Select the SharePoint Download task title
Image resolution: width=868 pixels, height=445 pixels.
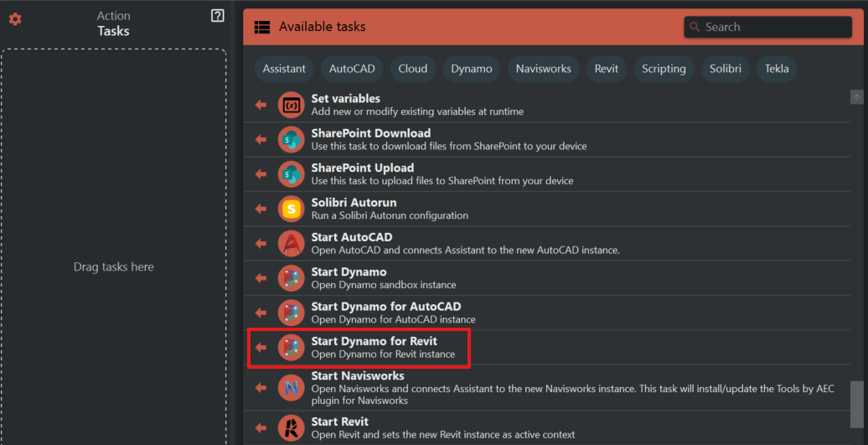point(371,133)
